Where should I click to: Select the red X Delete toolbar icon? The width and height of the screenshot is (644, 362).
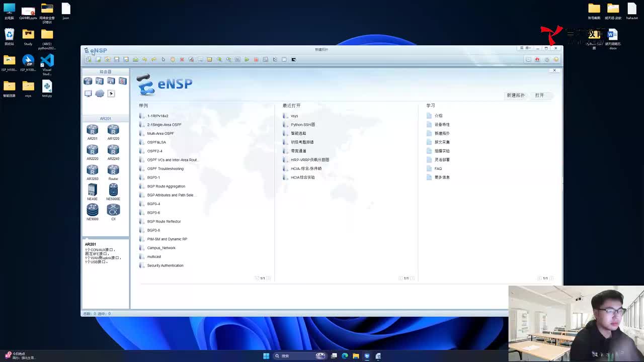point(182,59)
